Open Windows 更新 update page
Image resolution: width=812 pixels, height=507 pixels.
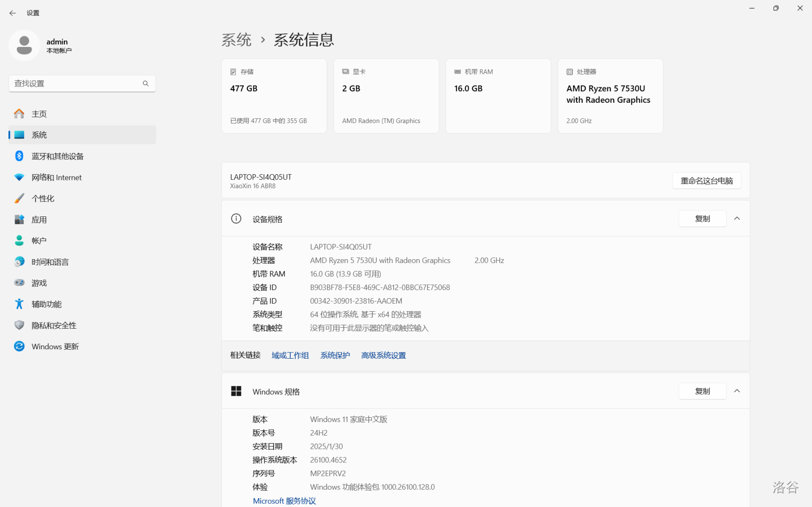(x=55, y=346)
